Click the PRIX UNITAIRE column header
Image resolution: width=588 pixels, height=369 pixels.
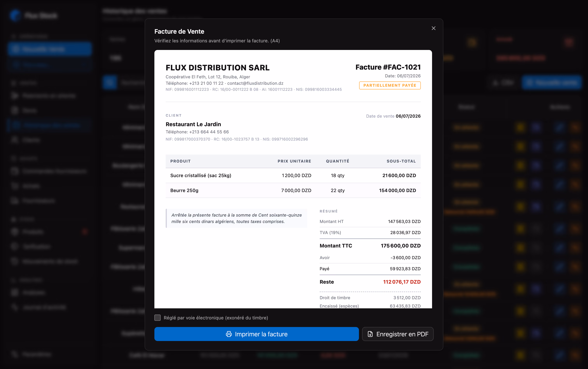(294, 161)
